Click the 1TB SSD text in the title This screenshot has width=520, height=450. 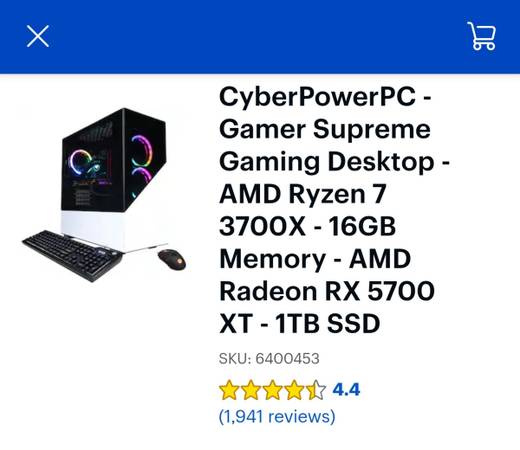pyautogui.click(x=327, y=323)
